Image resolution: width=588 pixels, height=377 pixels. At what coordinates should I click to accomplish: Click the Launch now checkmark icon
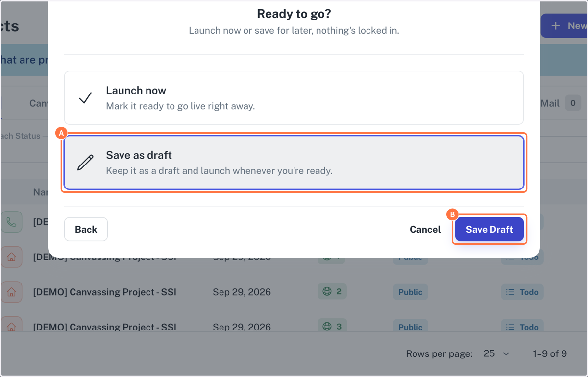pyautogui.click(x=85, y=98)
